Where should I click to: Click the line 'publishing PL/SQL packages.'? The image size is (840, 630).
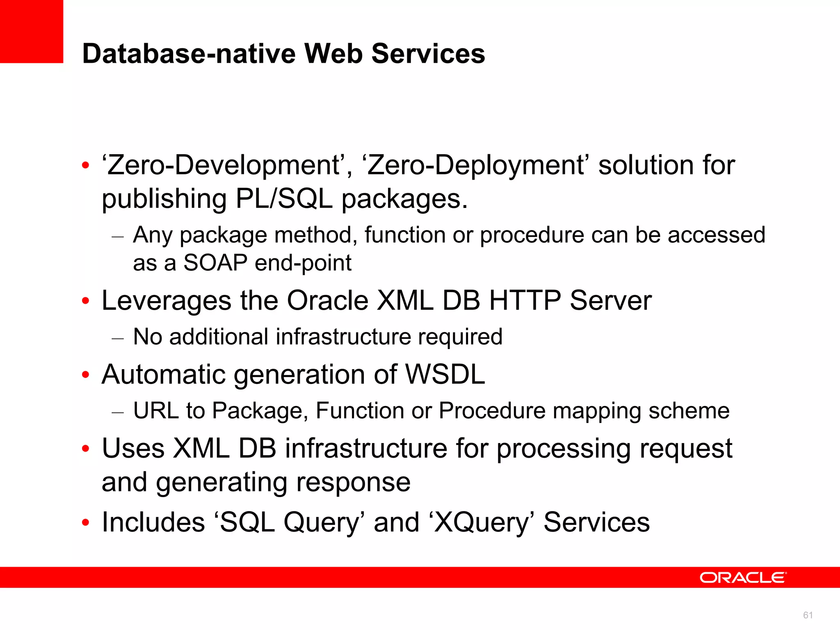pos(285,200)
